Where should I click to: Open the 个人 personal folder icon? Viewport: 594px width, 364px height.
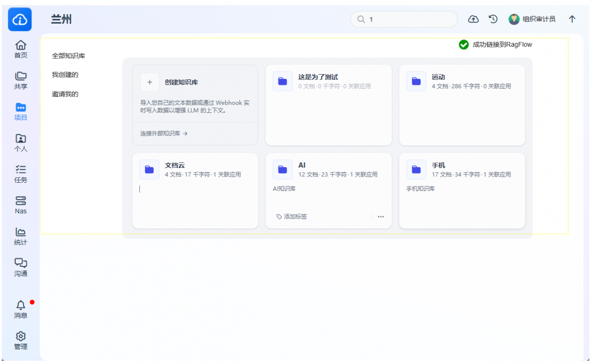tap(21, 143)
